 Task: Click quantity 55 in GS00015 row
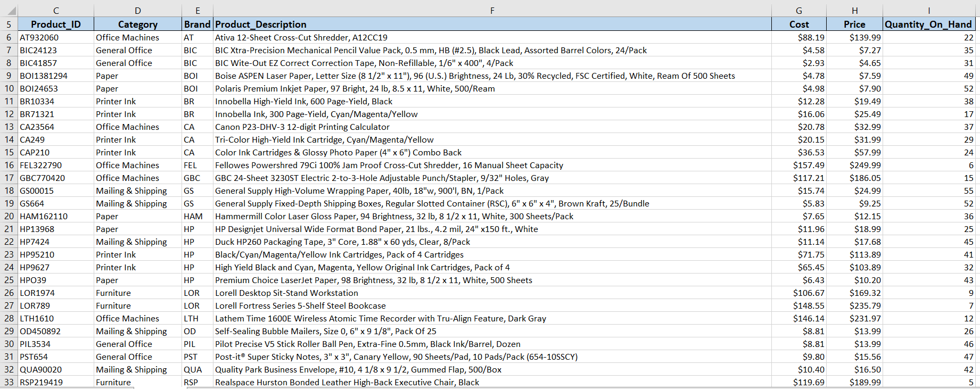pyautogui.click(x=929, y=191)
